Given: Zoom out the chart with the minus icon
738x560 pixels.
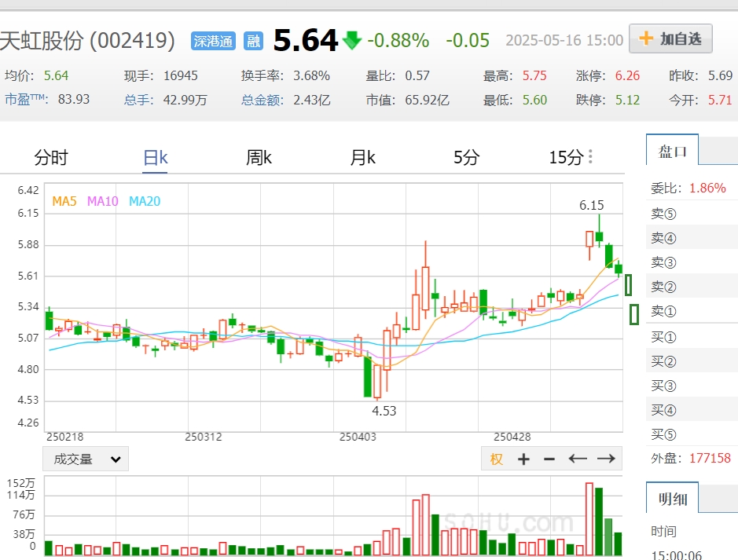Looking at the screenshot, I should tap(549, 459).
